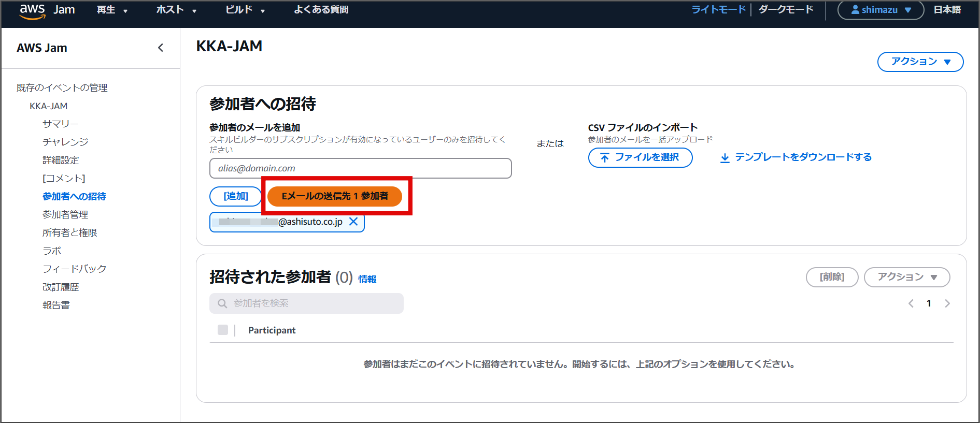Switch to ライトモード
This screenshot has height=423, width=980.
(x=718, y=9)
